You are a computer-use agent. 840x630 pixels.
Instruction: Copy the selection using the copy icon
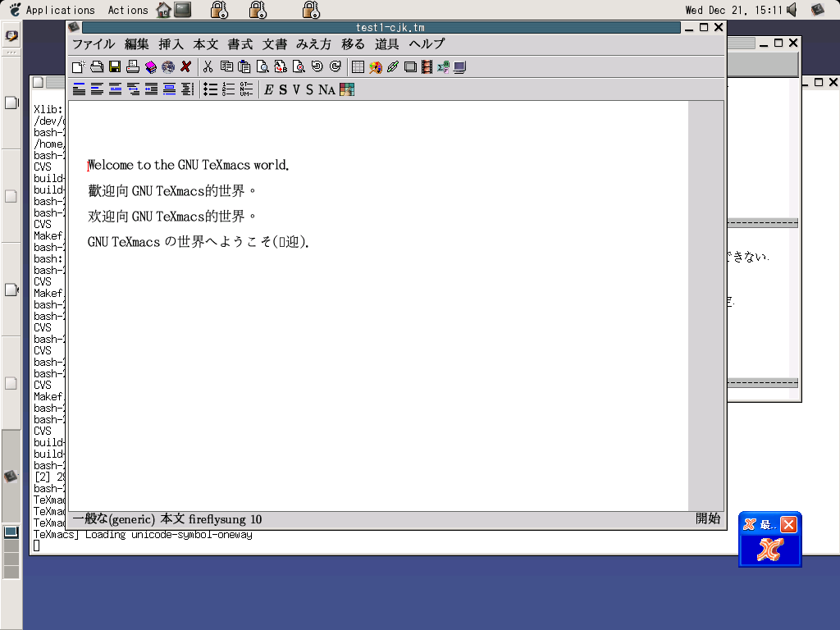226,67
